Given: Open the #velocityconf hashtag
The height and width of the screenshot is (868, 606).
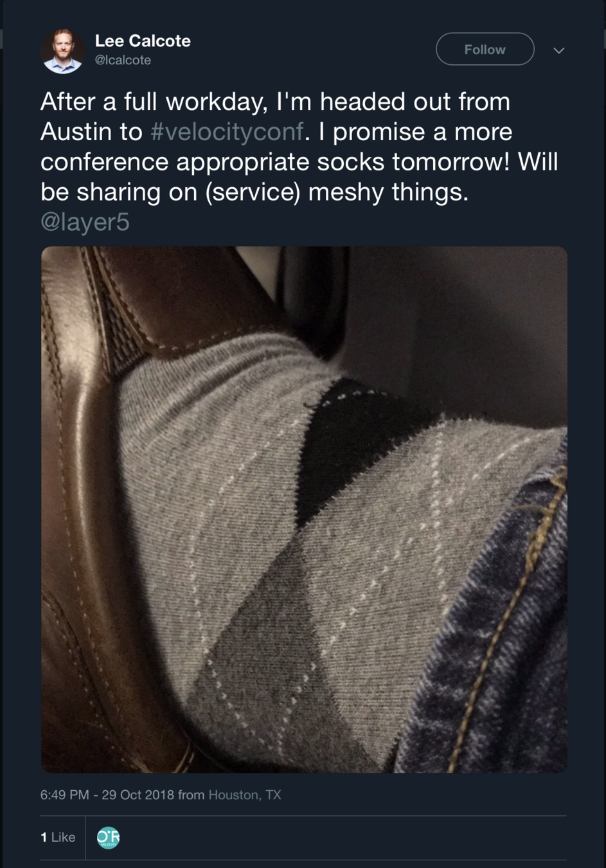Looking at the screenshot, I should [227, 131].
